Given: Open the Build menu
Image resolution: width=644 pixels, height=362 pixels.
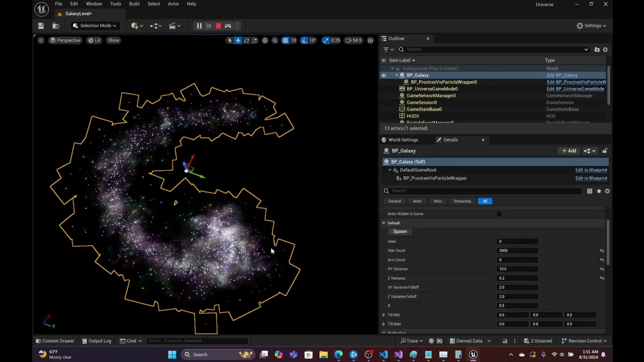Looking at the screenshot, I should click(x=134, y=4).
